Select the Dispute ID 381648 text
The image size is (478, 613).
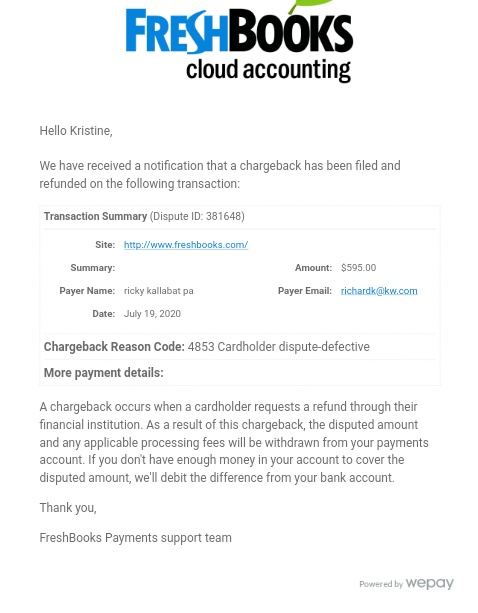pos(197,216)
